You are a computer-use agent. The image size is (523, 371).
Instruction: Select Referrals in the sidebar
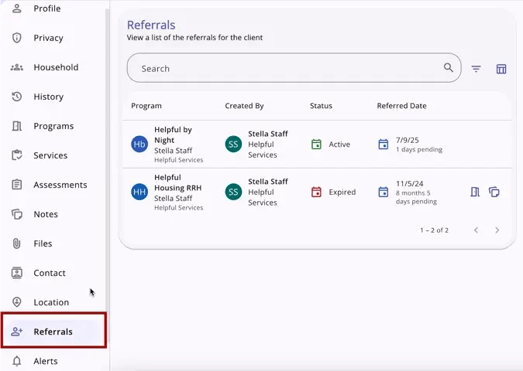coord(53,331)
